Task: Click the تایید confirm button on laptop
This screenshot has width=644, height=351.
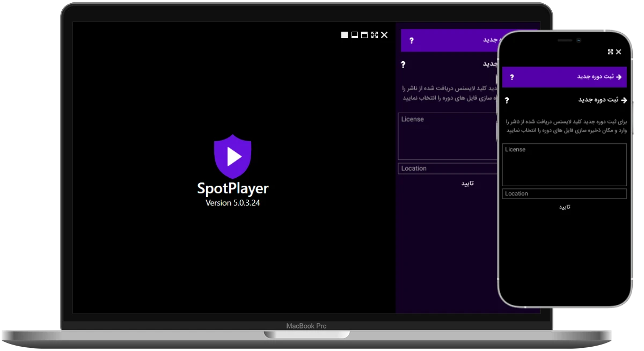Action: click(468, 184)
